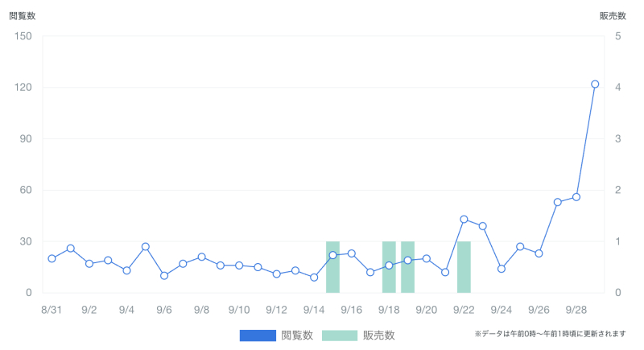Select the first data point on 8/31
Screen dimensions: 644x350
(52, 258)
